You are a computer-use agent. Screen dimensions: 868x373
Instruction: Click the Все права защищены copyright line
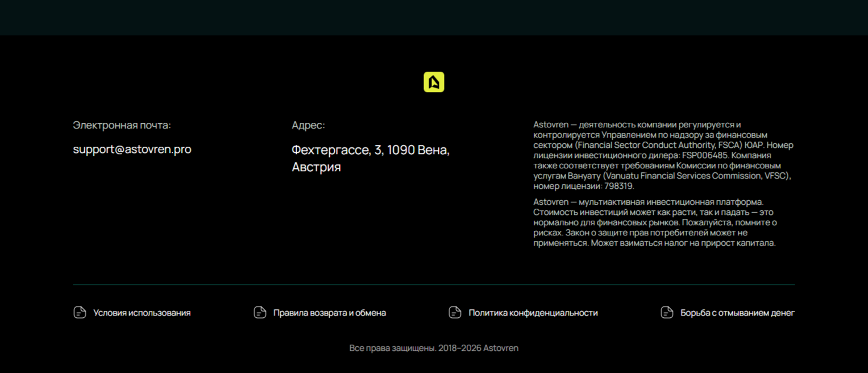434,348
